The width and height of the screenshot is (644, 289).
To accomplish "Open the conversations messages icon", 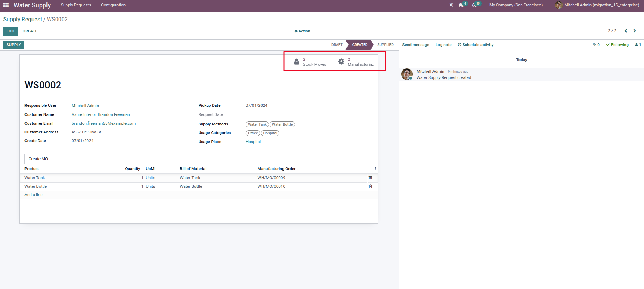I will click(461, 5).
